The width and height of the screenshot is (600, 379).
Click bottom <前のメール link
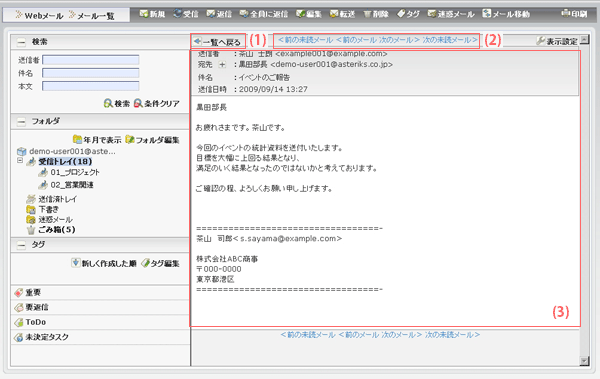click(359, 335)
